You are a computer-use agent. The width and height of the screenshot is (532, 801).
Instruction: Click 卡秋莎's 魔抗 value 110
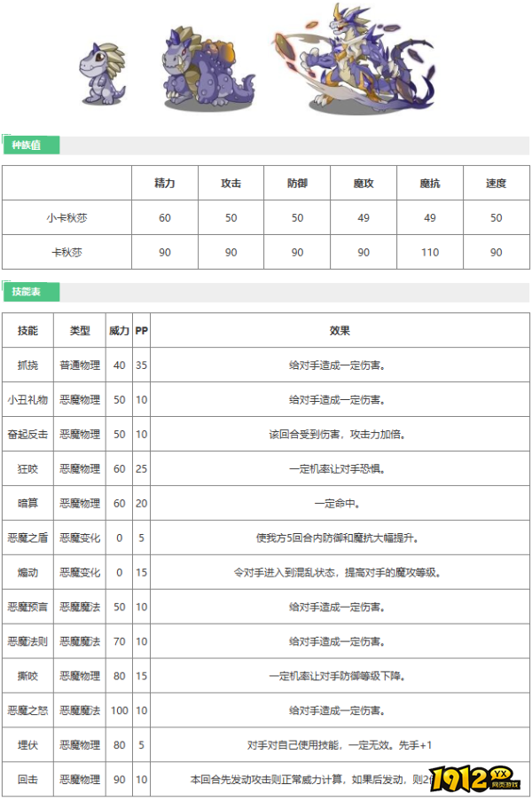pyautogui.click(x=430, y=252)
